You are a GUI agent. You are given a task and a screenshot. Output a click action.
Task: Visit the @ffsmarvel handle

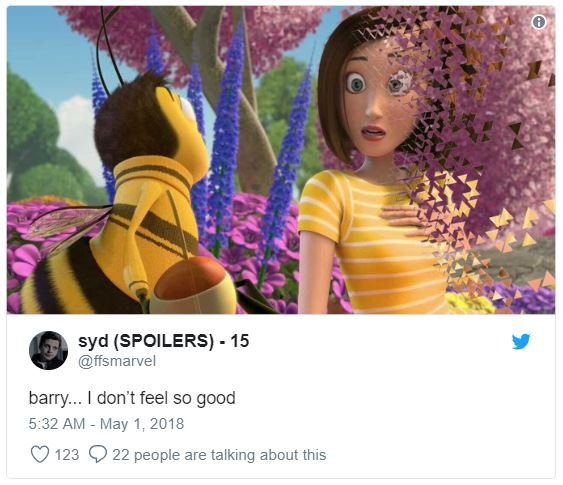[117, 361]
